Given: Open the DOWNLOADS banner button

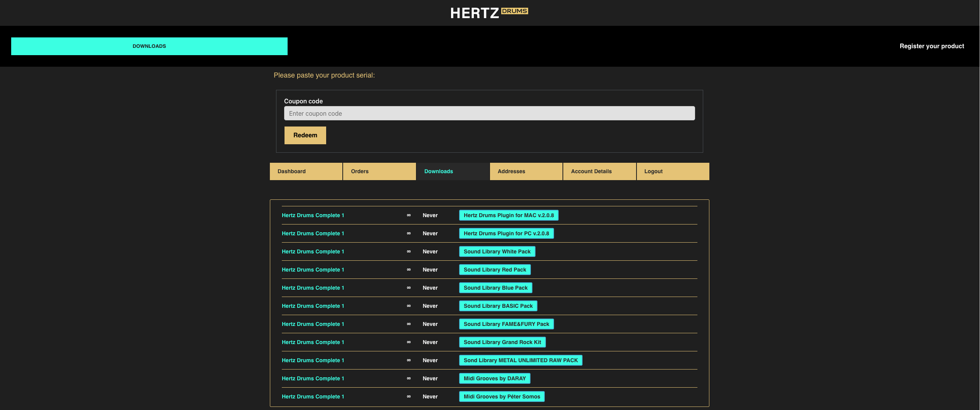Looking at the screenshot, I should tap(149, 46).
